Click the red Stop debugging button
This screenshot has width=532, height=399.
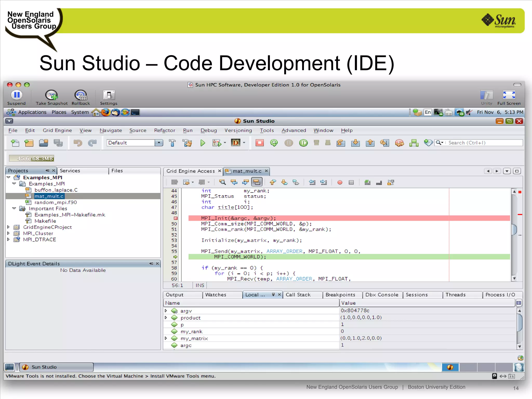[260, 143]
